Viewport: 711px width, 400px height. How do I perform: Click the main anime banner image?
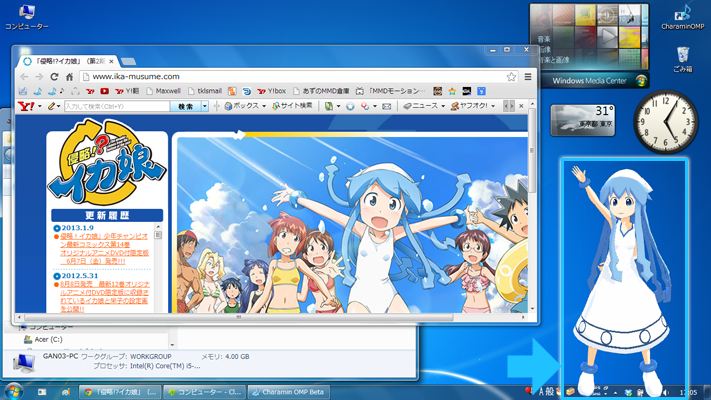(352, 225)
